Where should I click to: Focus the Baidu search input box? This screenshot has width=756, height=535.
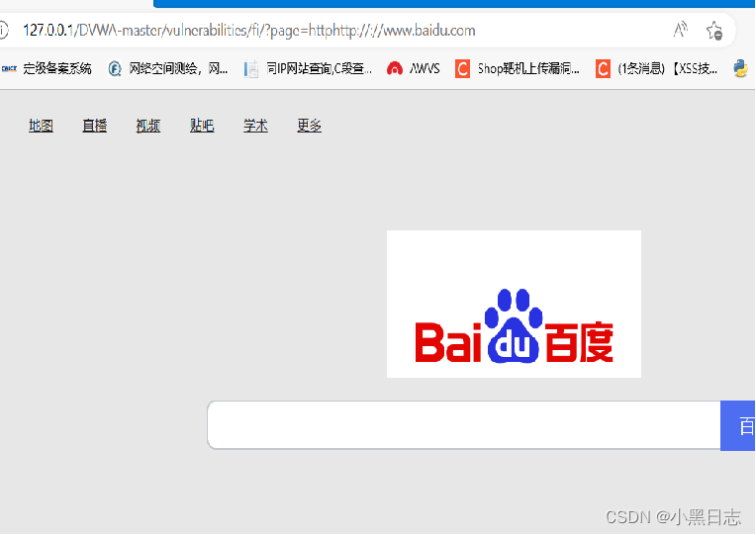[x=464, y=425]
